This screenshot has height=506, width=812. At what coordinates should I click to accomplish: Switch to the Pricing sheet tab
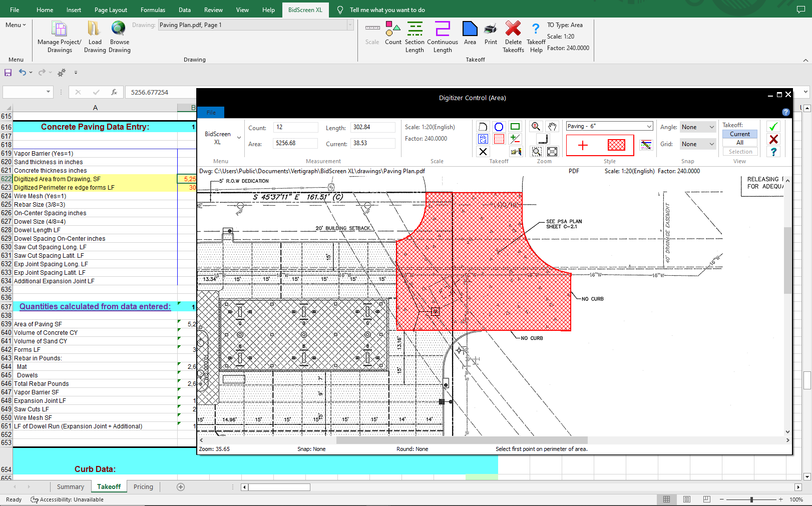(143, 486)
